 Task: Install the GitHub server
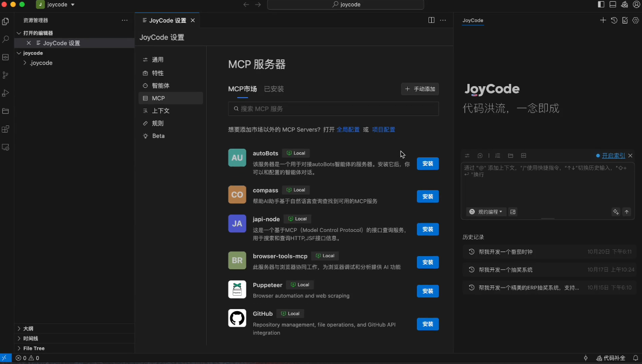tap(427, 324)
